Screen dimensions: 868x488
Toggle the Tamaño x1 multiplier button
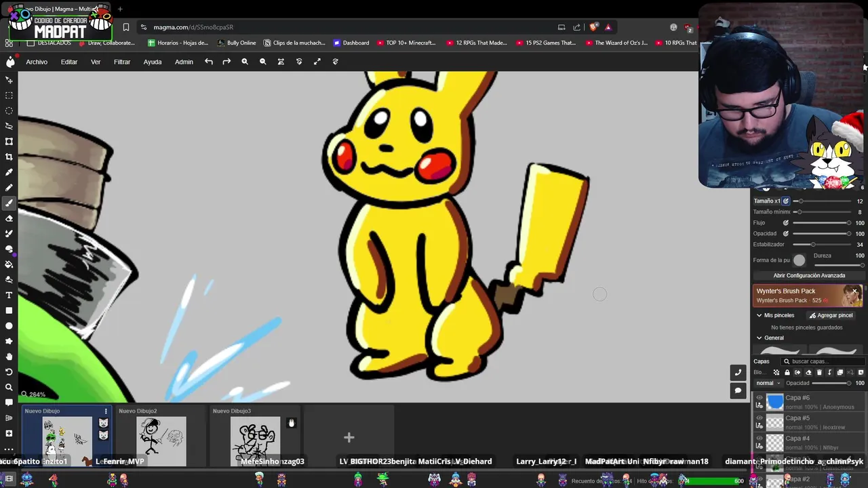[x=766, y=201]
